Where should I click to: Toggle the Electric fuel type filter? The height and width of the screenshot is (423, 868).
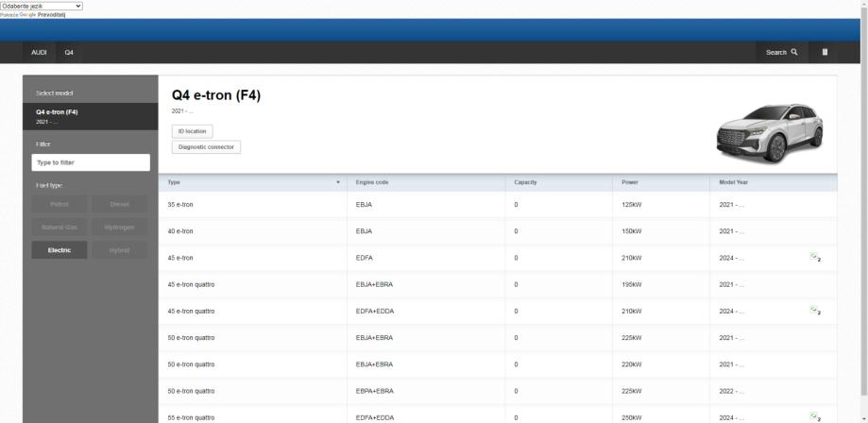60,250
